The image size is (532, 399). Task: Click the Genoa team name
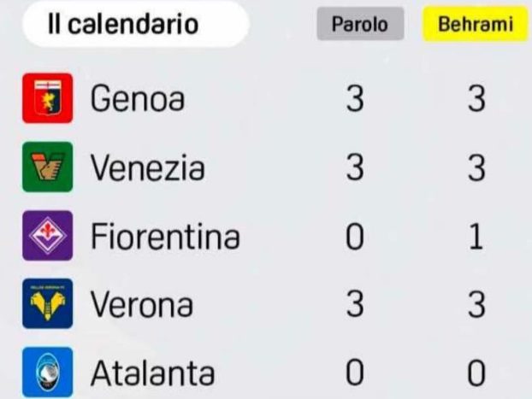point(139,101)
